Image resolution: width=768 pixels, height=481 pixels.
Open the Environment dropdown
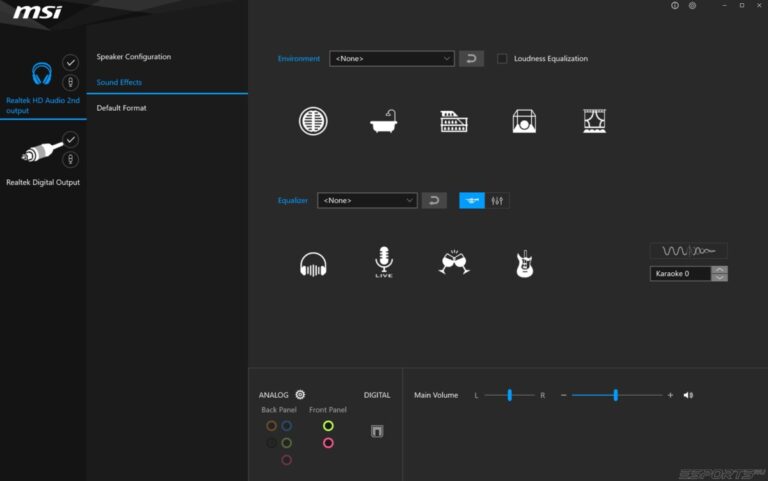[392, 59]
